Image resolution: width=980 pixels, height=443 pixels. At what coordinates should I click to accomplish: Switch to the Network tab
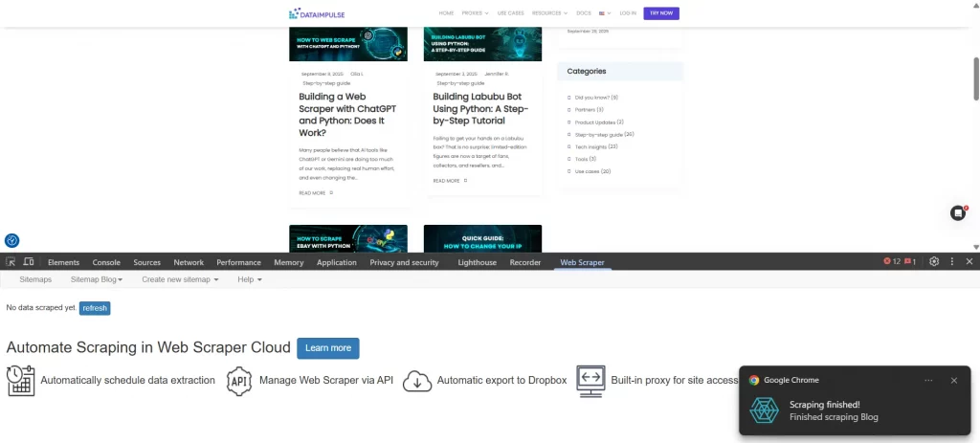[189, 262]
